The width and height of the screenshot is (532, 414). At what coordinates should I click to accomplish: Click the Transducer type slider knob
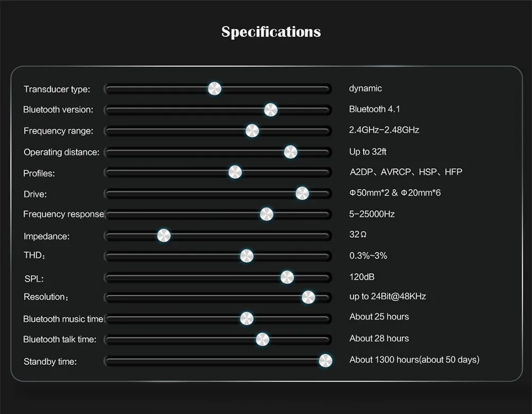(x=214, y=89)
